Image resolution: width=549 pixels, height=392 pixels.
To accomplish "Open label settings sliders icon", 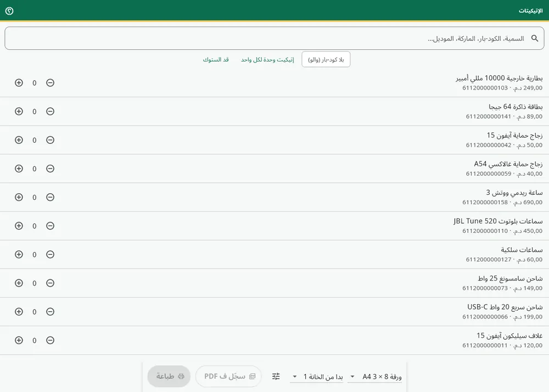I will point(276,376).
